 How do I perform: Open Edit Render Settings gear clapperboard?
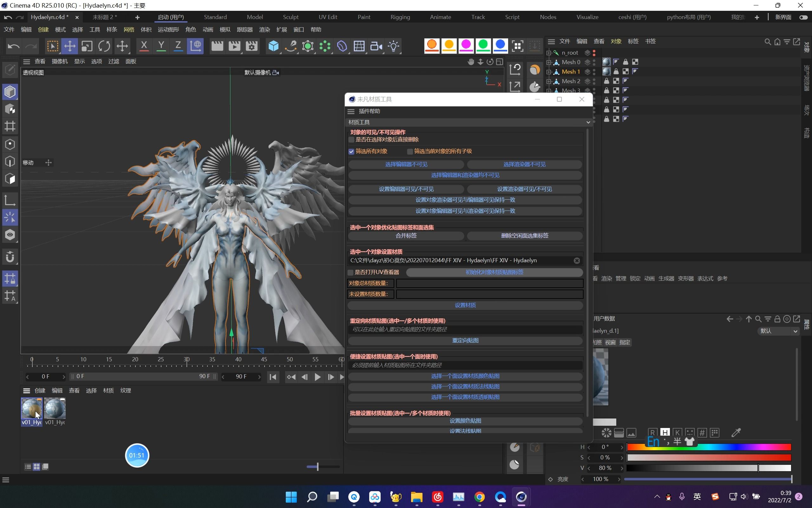[x=251, y=46]
